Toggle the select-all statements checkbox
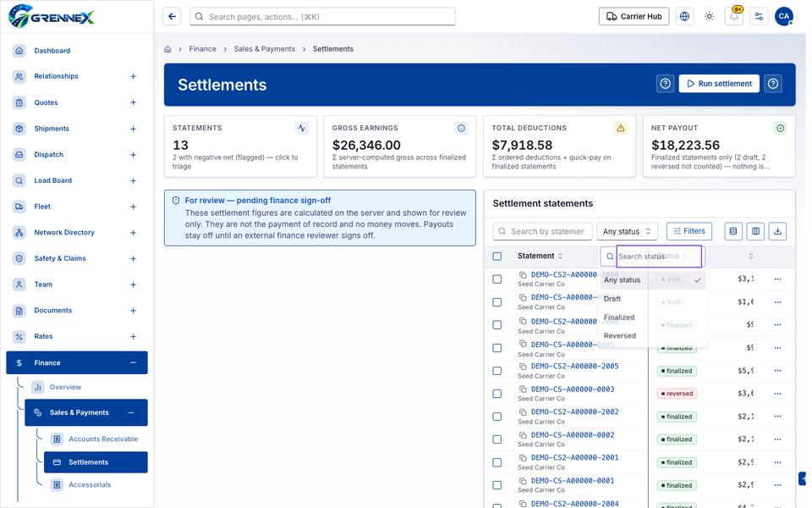This screenshot has width=812, height=508. pos(497,256)
